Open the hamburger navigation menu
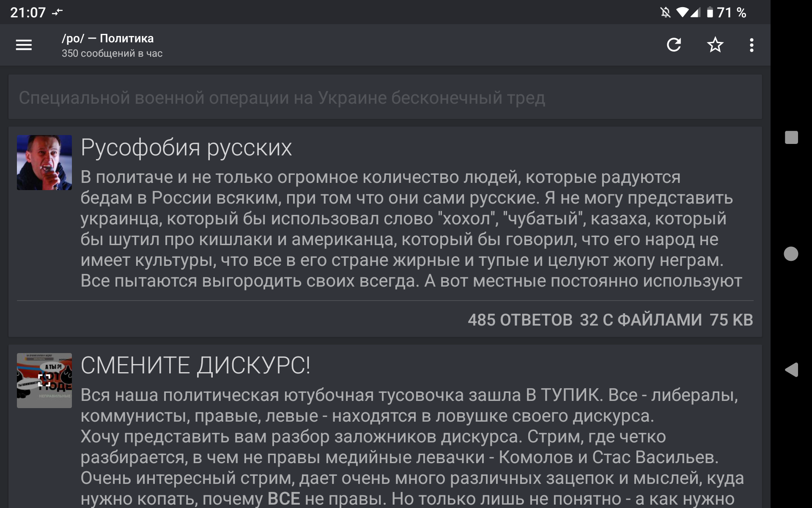 click(24, 45)
